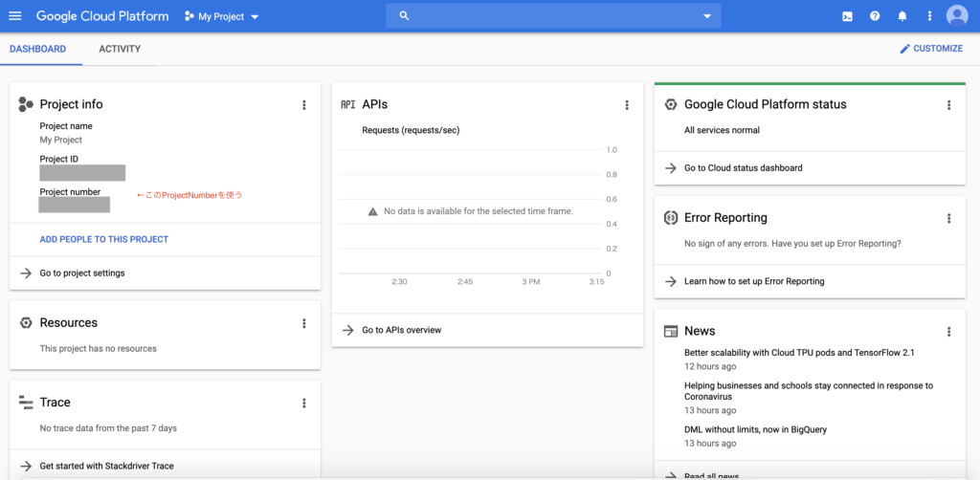Learn how to set up Error Reporting
Screen dimensions: 980x480
tap(754, 281)
